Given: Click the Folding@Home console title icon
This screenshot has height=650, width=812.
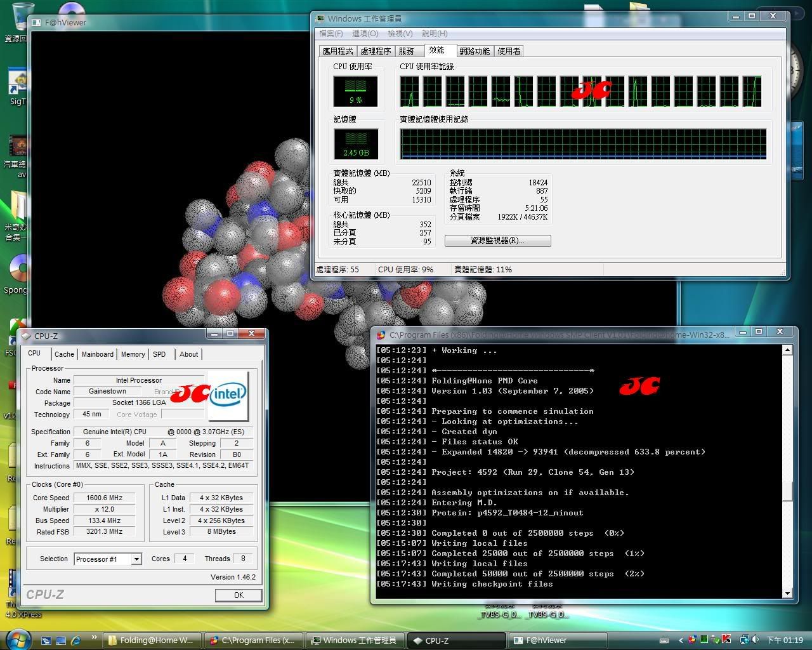Looking at the screenshot, I should tap(381, 335).
